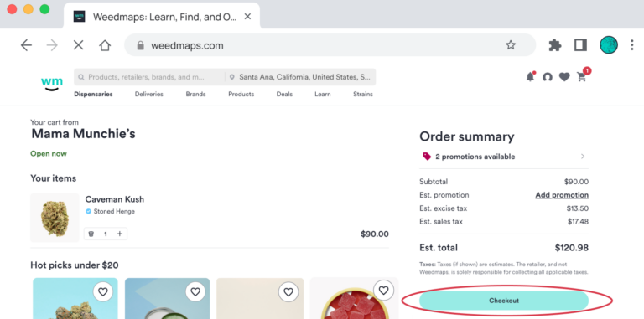Viewport: 644px width, 319px height.
Task: Bookmark page with the star icon
Action: coord(511,45)
